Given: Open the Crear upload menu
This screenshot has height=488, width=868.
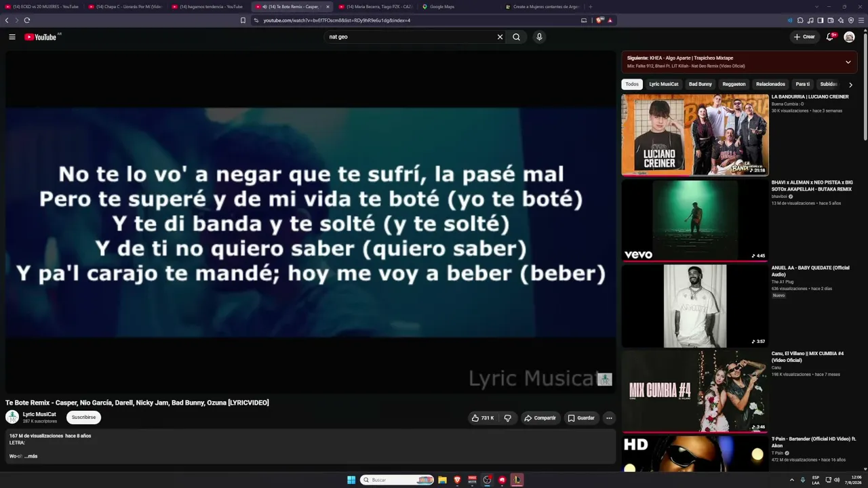Looking at the screenshot, I should point(804,37).
